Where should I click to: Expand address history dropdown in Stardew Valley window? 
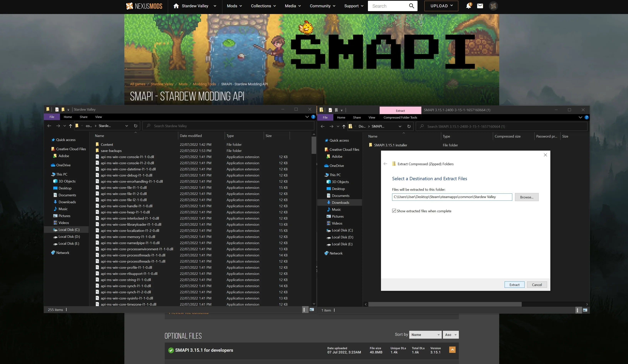(x=127, y=126)
